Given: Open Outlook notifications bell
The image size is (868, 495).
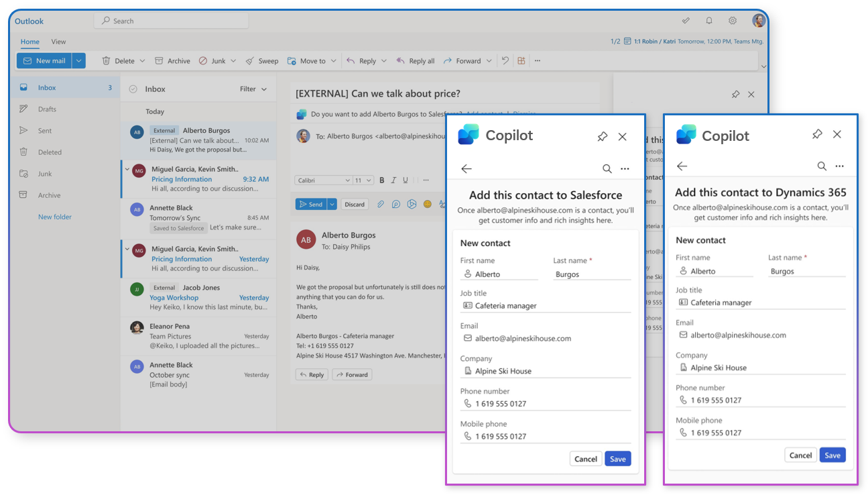Looking at the screenshot, I should pyautogui.click(x=708, y=20).
